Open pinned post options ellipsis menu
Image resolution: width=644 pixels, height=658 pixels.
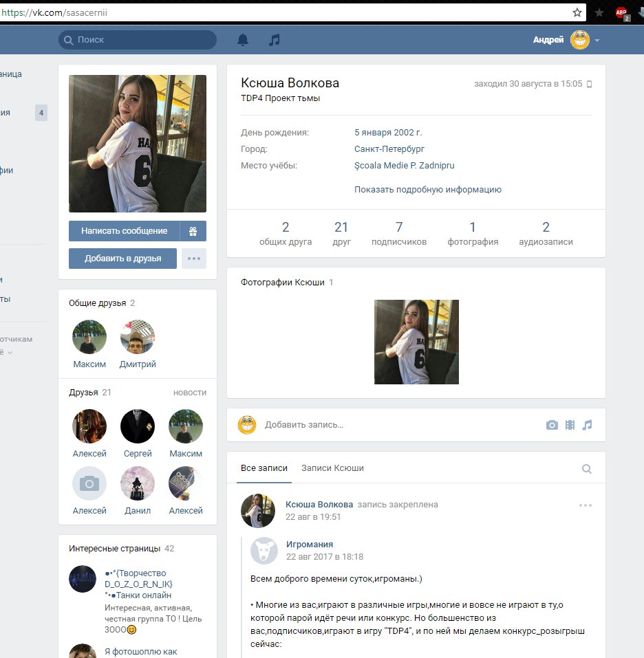pos(586,505)
